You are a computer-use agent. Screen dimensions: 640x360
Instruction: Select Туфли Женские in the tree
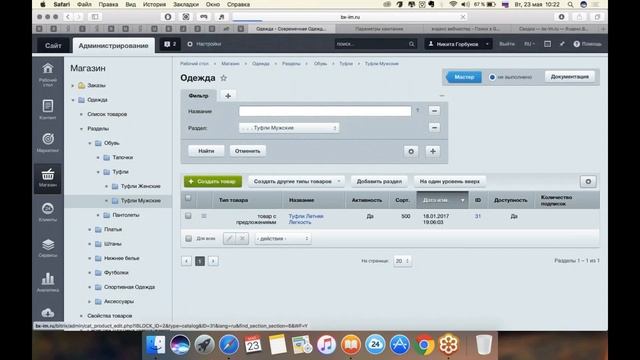pos(141,186)
